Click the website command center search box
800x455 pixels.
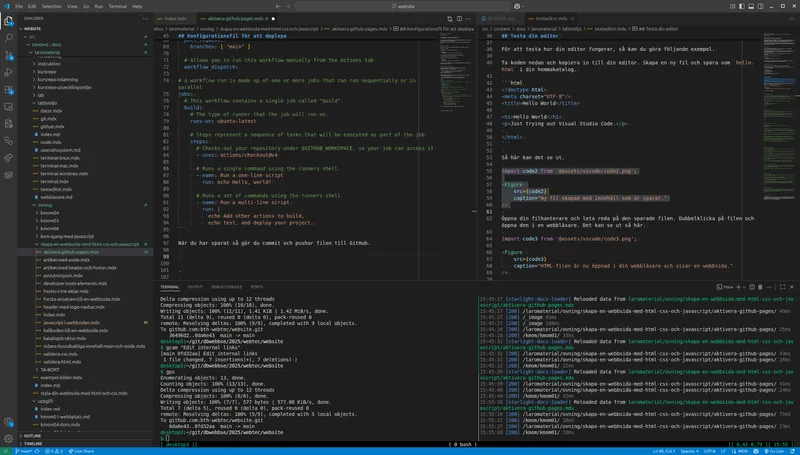pyautogui.click(x=402, y=6)
